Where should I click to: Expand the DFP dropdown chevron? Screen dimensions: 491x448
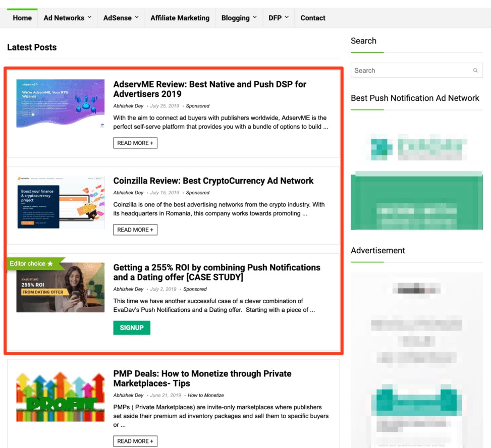coord(287,17)
